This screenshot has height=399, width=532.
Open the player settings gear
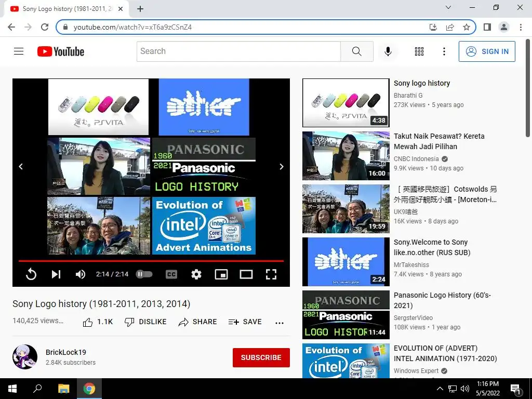(x=196, y=274)
